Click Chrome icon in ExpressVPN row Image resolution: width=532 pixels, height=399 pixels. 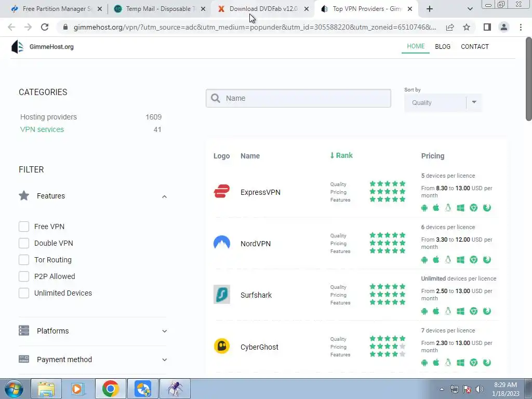pyautogui.click(x=474, y=208)
